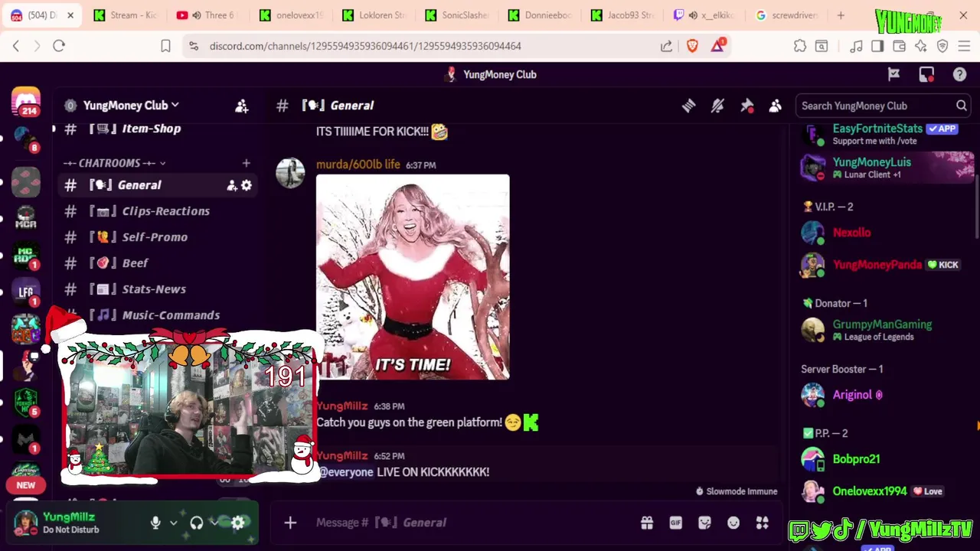This screenshot has height=551, width=980.
Task: Open the emoji picker
Action: (x=733, y=523)
